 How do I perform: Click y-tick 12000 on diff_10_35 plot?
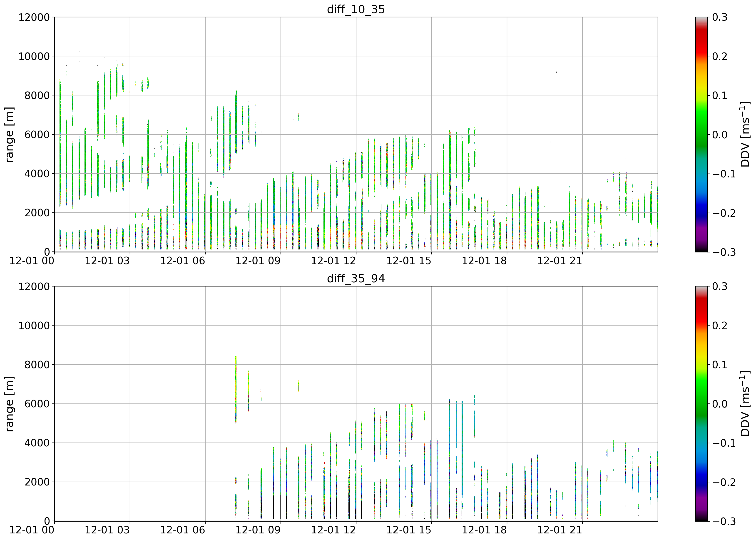click(x=34, y=17)
